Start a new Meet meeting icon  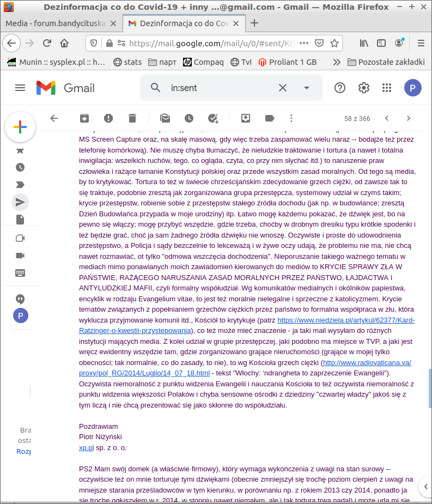point(20,238)
